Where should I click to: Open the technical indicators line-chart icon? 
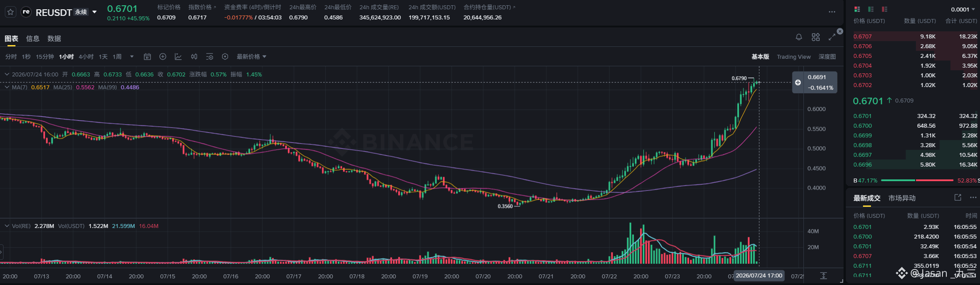point(178,57)
